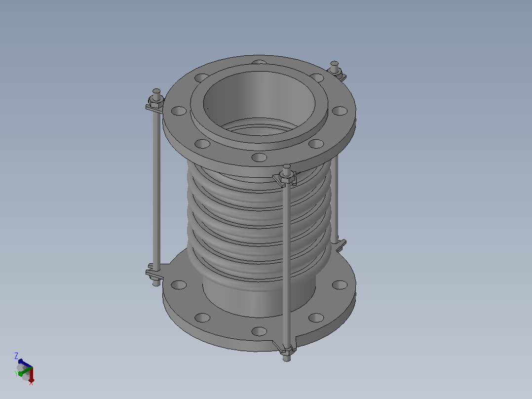Select the blue Z axis of the triad
This screenshot has height=399, width=532.
[25, 363]
